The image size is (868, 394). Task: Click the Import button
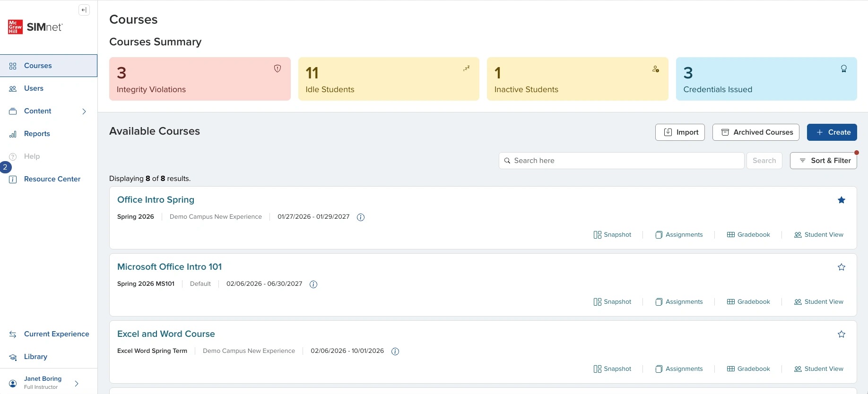click(680, 132)
